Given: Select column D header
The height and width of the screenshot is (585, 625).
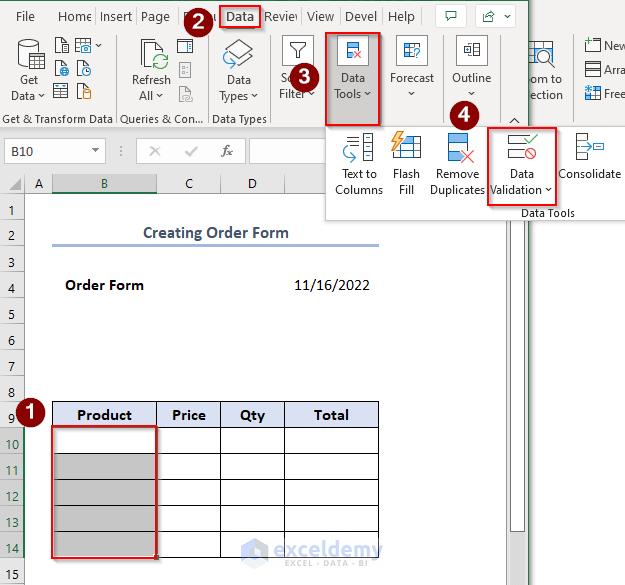Looking at the screenshot, I should pyautogui.click(x=252, y=184).
